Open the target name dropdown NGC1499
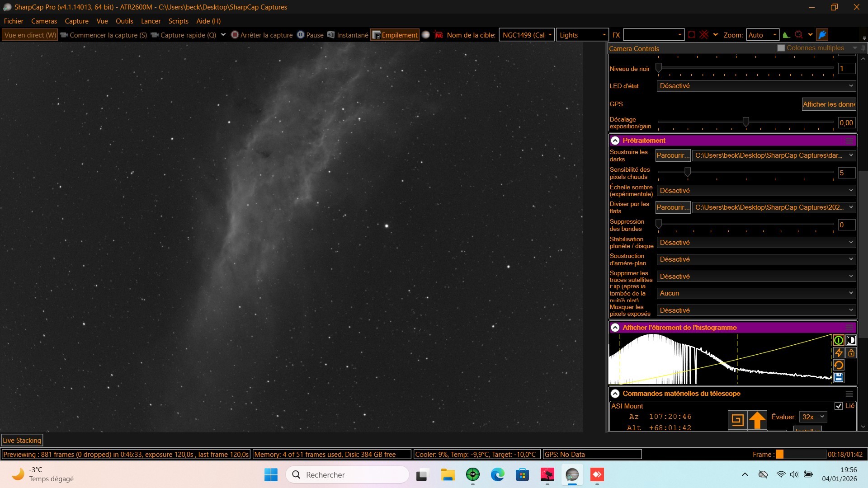Screen dimensions: 868x488 click(x=527, y=35)
